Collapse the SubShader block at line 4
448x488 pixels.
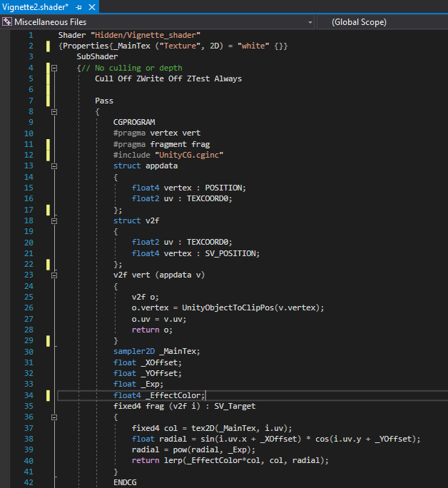54,68
